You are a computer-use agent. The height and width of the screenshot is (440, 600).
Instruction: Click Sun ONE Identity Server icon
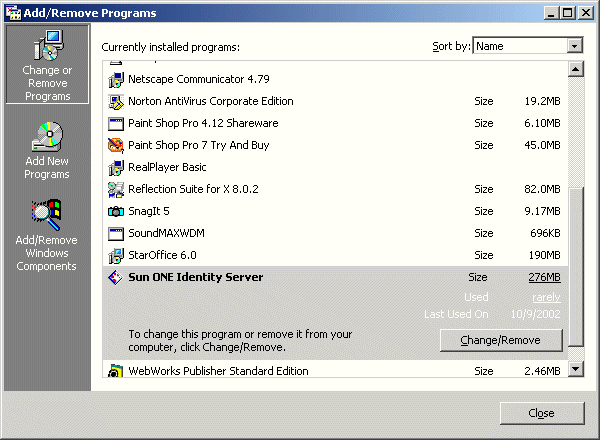pos(116,277)
